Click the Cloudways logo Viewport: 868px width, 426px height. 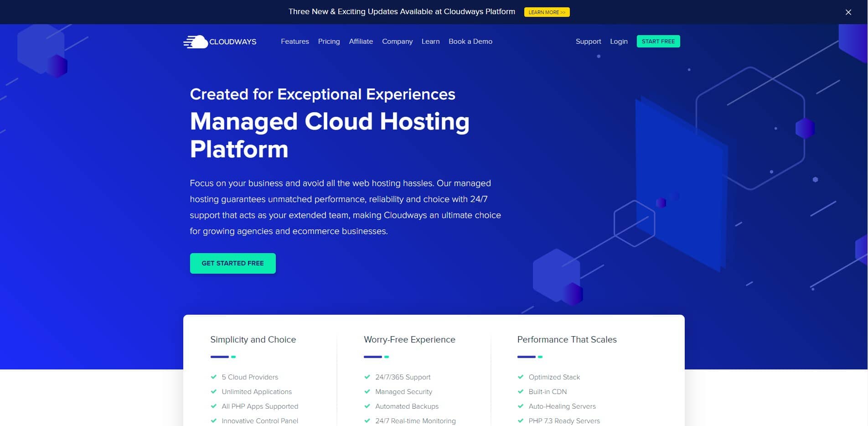click(220, 42)
